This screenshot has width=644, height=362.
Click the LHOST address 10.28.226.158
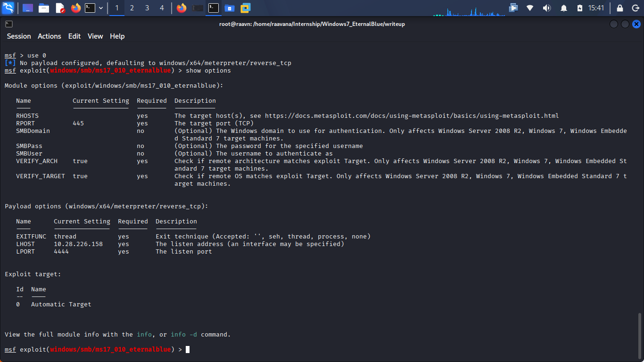[78, 244]
